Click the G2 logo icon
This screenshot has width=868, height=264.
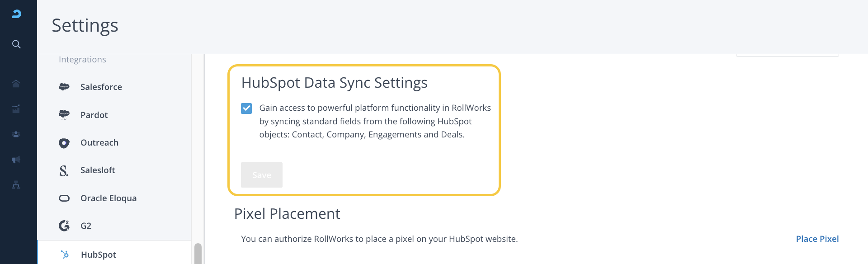pos(64,226)
